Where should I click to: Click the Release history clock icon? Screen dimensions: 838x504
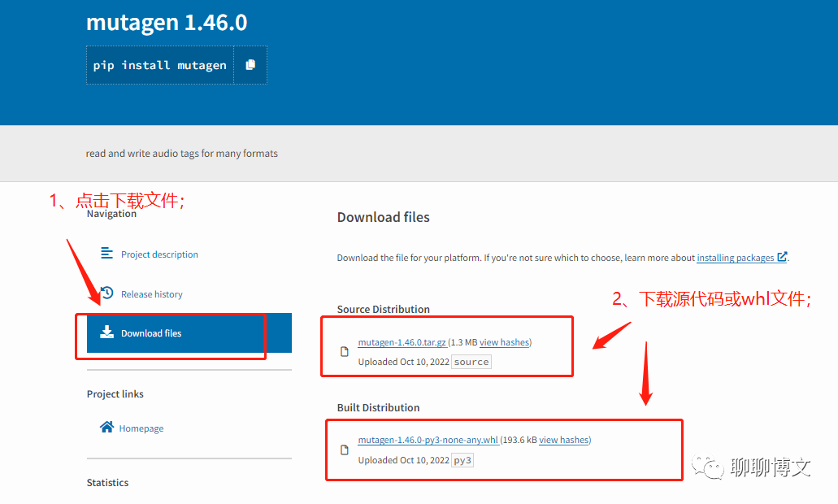pos(107,293)
